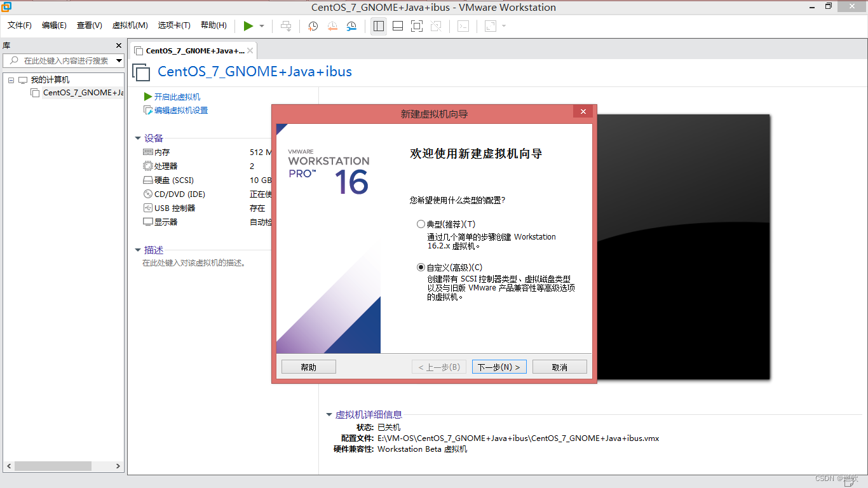This screenshot has width=868, height=488.
Task: Collapse the 虚拟机详细信息 section
Action: 329,414
